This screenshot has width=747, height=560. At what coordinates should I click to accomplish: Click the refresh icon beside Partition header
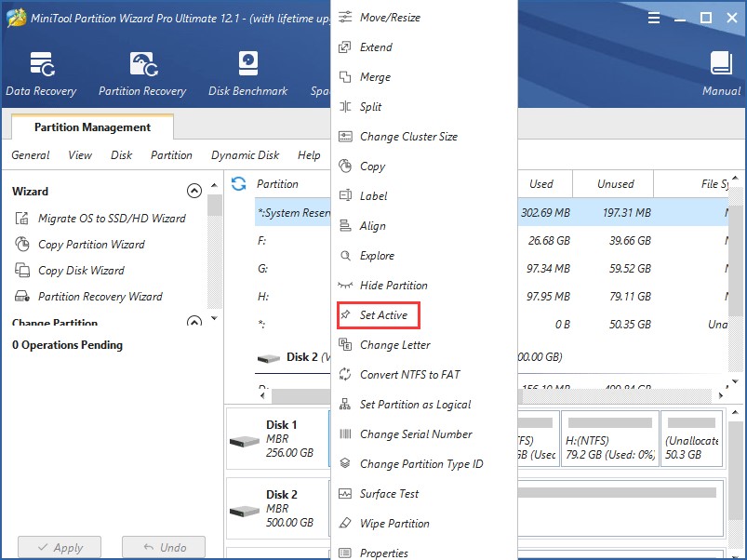coord(239,184)
